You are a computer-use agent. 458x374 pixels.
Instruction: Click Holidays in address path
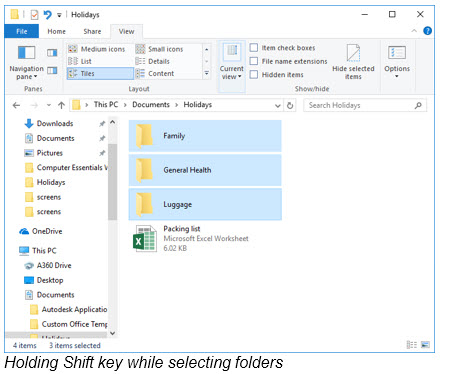(x=198, y=105)
